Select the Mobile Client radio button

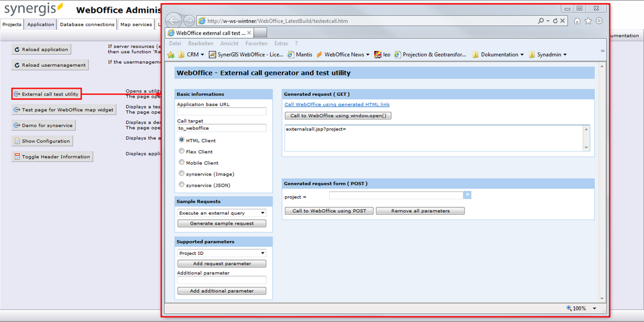click(x=181, y=162)
